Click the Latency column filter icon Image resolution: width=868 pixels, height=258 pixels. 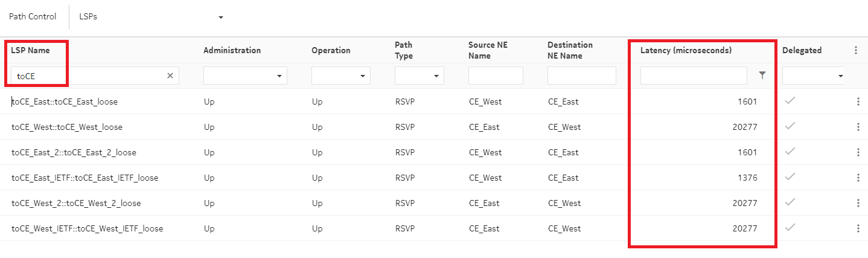click(x=762, y=76)
